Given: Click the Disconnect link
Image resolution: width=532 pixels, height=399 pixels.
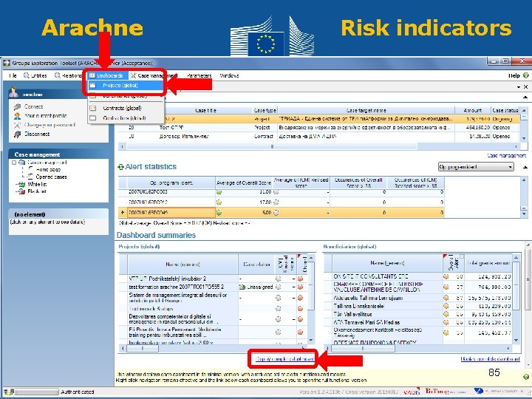Looking at the screenshot, I should [37, 134].
